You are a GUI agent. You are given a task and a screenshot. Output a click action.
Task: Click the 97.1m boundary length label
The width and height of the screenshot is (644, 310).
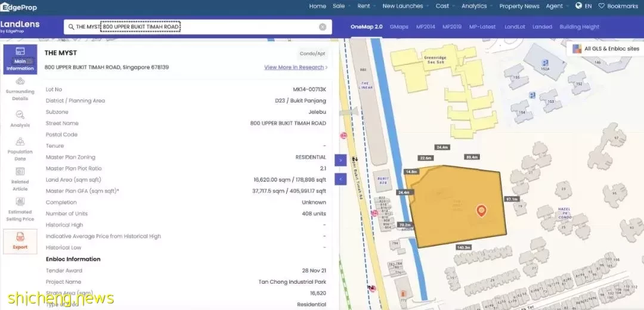512,199
